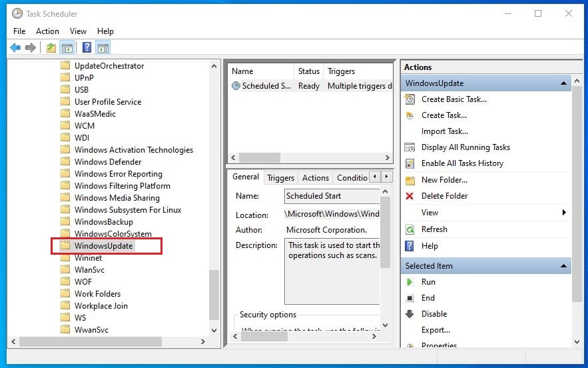Image resolution: width=588 pixels, height=368 pixels.
Task: Select WindowsBackup tree item
Action: click(x=103, y=222)
